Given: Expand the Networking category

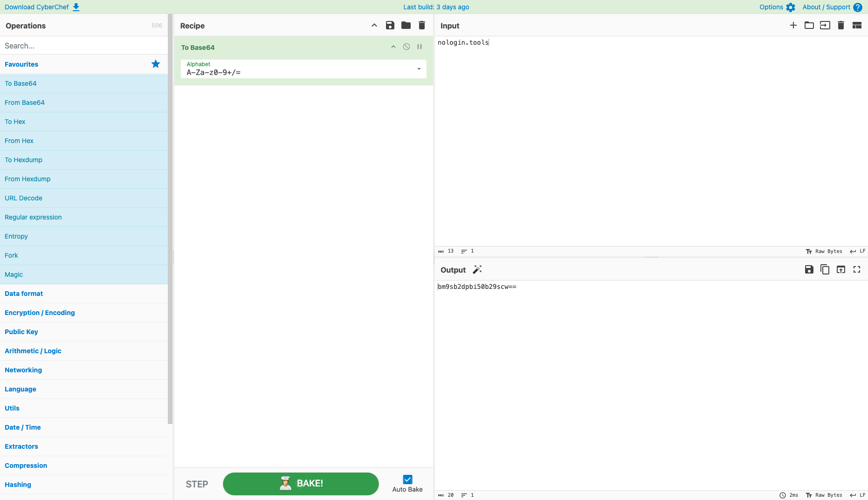Looking at the screenshot, I should 84,370.
